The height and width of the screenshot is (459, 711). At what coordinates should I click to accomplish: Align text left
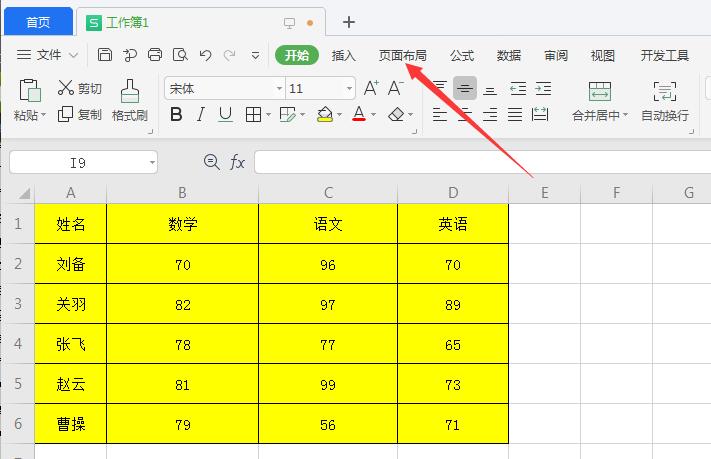[x=439, y=114]
